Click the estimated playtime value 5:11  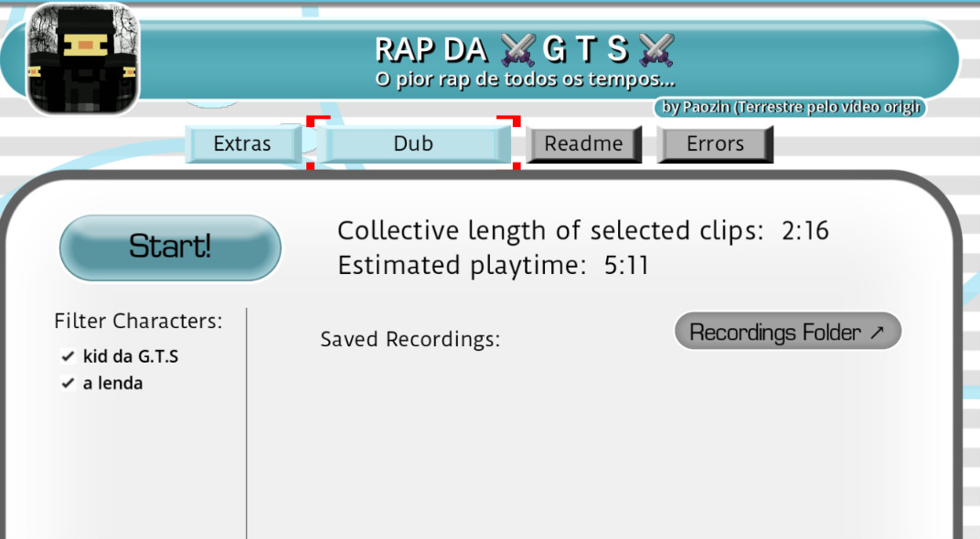[626, 266]
